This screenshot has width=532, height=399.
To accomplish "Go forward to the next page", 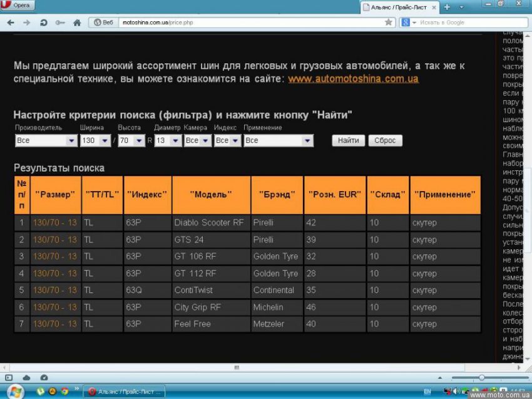I will [26, 23].
